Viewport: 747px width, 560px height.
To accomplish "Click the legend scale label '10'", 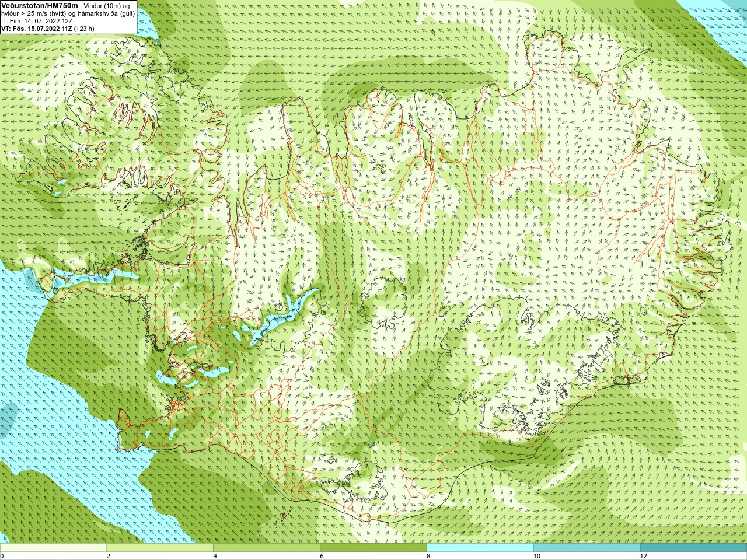I will [x=537, y=556].
